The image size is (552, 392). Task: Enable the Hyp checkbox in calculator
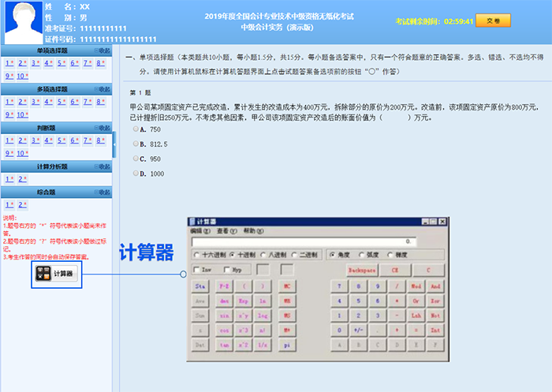coord(227,270)
